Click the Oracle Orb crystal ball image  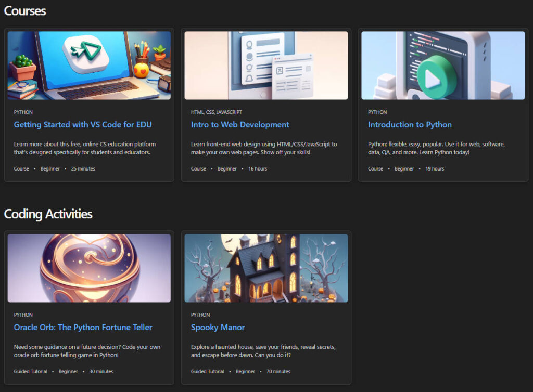tap(89, 267)
